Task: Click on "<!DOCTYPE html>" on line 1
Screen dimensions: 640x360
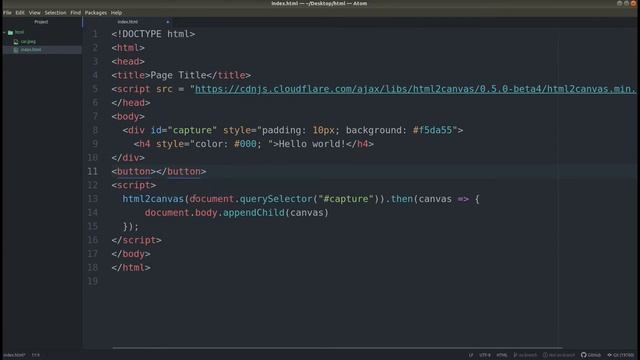Action: [153, 34]
